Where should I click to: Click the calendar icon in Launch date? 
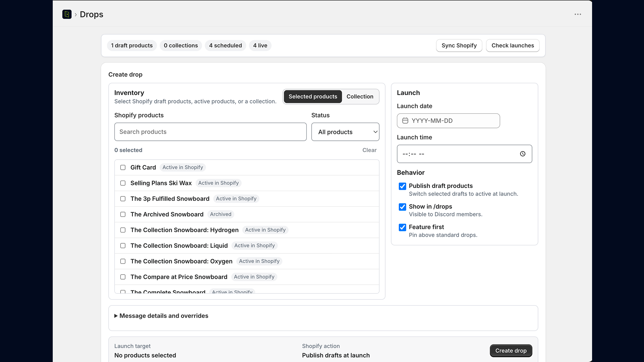coord(405,121)
